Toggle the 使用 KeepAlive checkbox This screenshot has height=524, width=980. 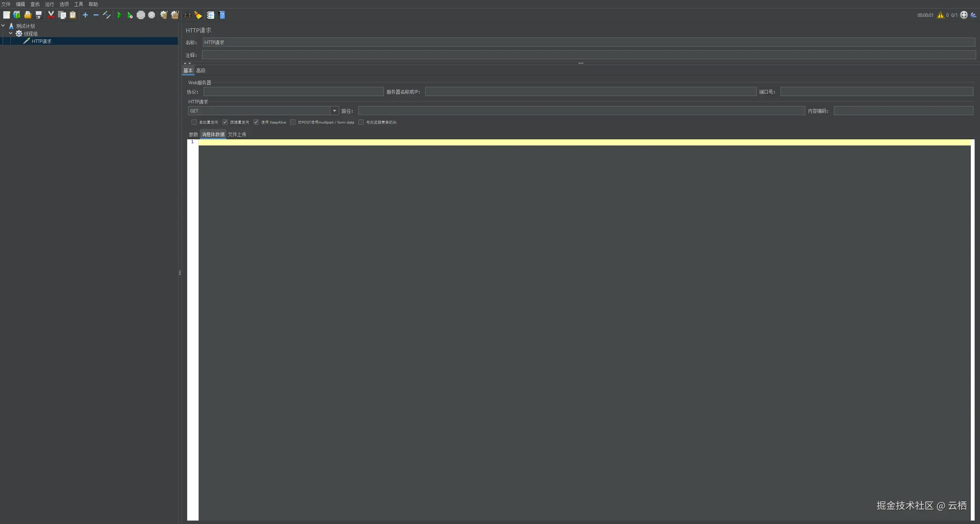(256, 122)
